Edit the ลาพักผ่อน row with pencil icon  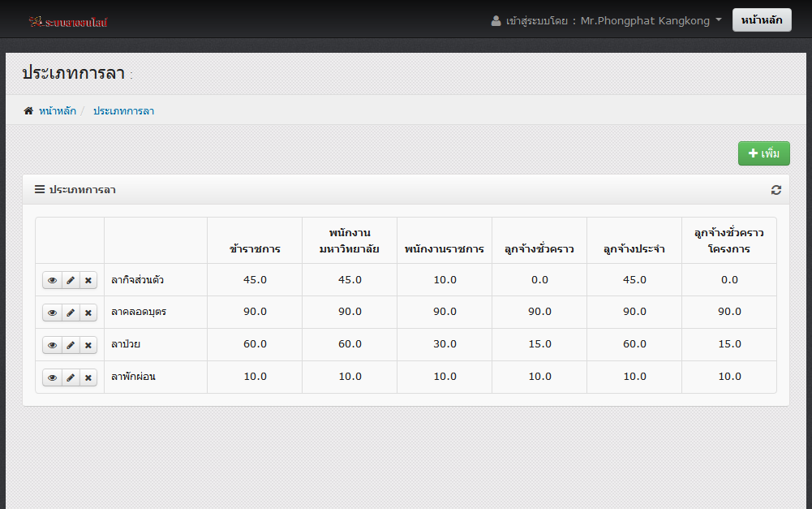coord(71,377)
